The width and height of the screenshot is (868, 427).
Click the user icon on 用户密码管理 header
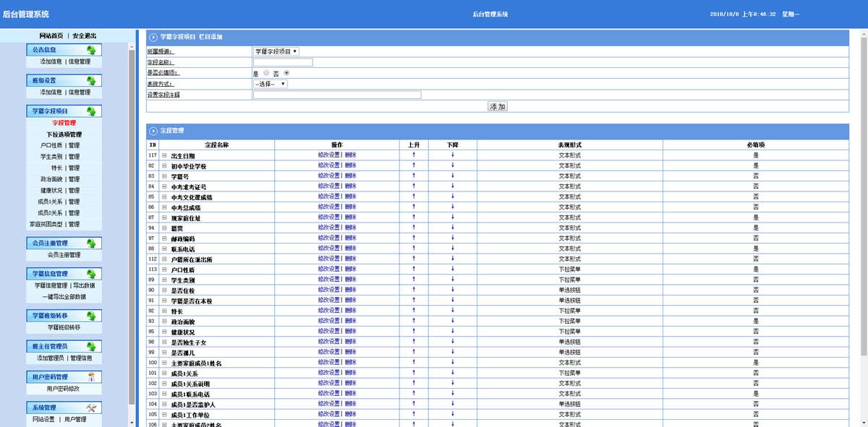click(91, 376)
